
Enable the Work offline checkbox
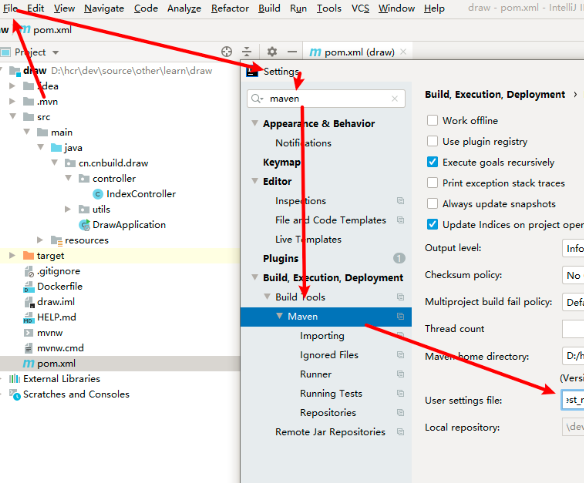tap(432, 121)
